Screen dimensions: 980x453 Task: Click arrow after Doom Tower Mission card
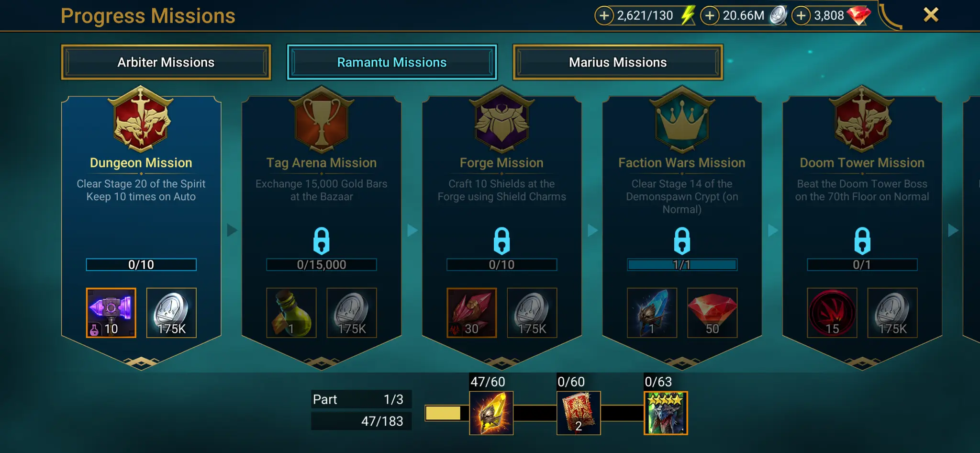(x=953, y=230)
